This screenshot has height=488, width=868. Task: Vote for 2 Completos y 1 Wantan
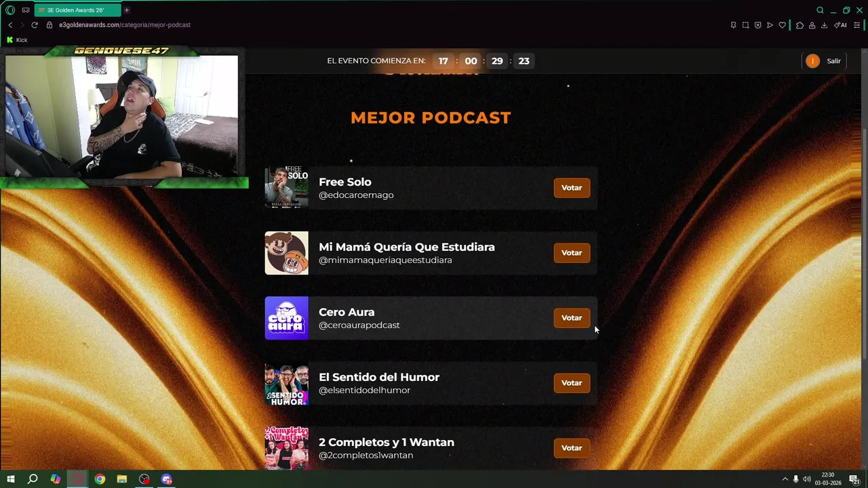[x=572, y=448]
